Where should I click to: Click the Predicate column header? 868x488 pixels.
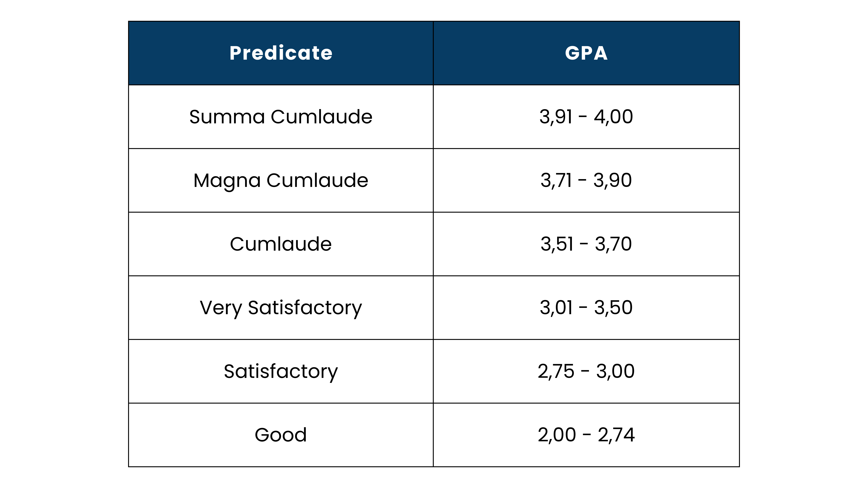pos(281,53)
